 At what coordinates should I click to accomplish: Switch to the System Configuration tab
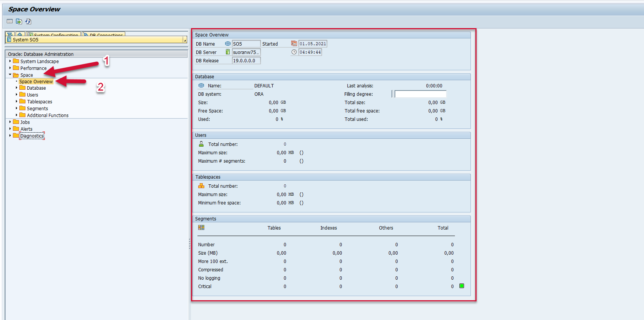pos(55,34)
